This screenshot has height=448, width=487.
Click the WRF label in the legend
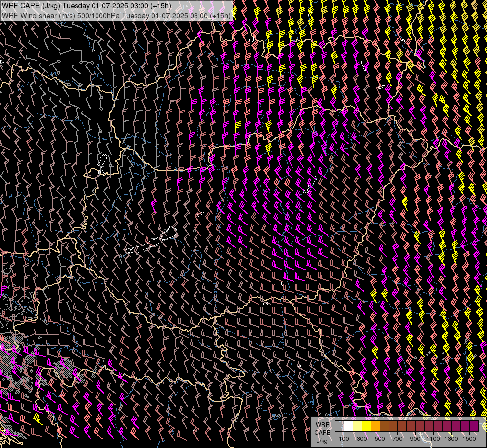(322, 425)
